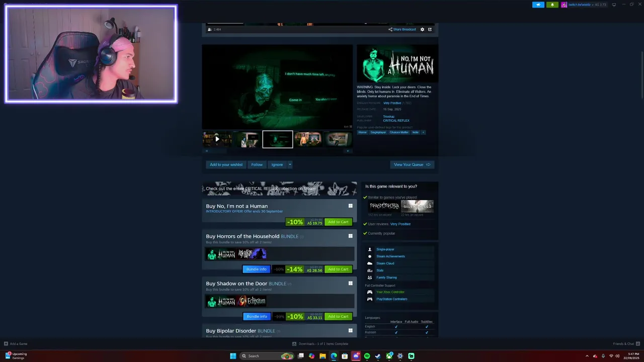
Task: Click Windows icon on Shadow on the Door bundle
Action: [351, 283]
